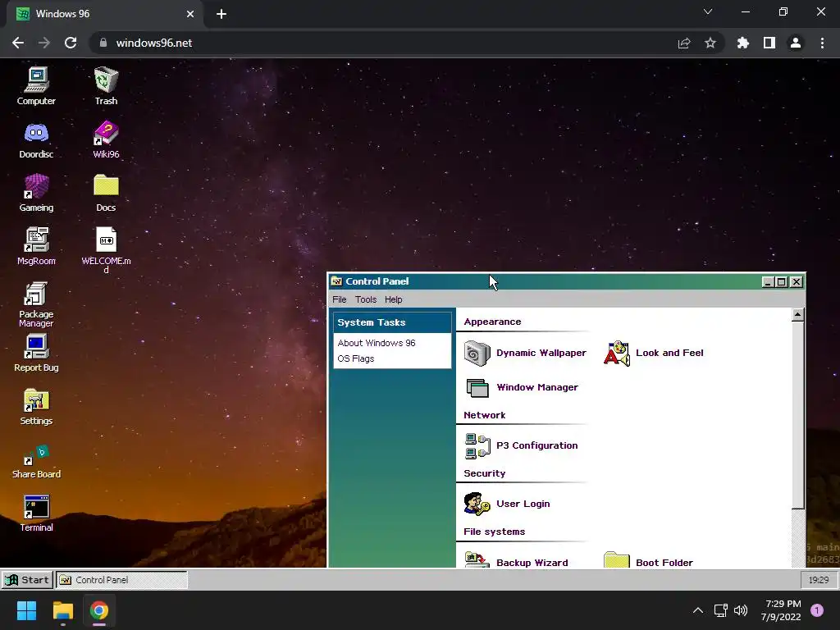
Task: Open the Window Manager item
Action: click(522, 387)
